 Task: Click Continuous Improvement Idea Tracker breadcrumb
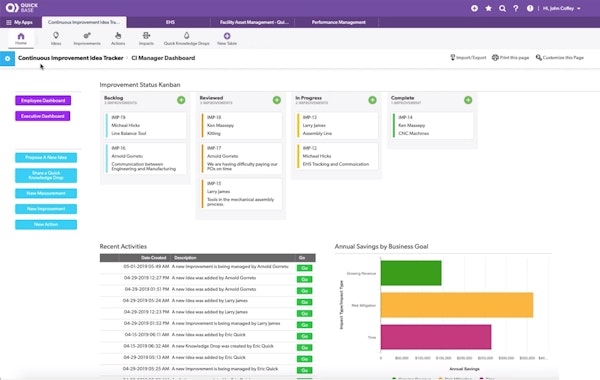pos(70,58)
